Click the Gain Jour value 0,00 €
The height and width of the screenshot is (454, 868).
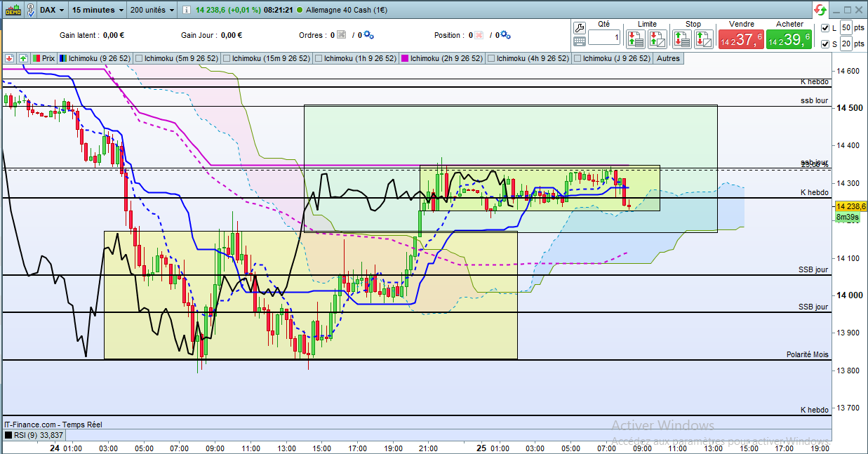[231, 35]
